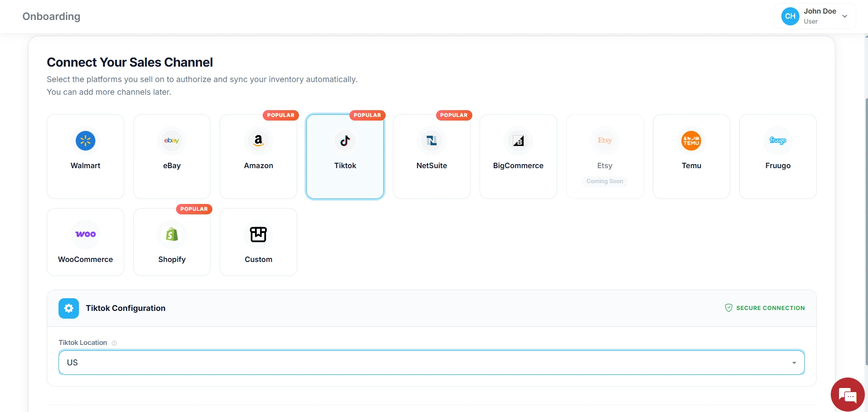
Task: Choose the BigCommerce logo icon
Action: (x=518, y=141)
